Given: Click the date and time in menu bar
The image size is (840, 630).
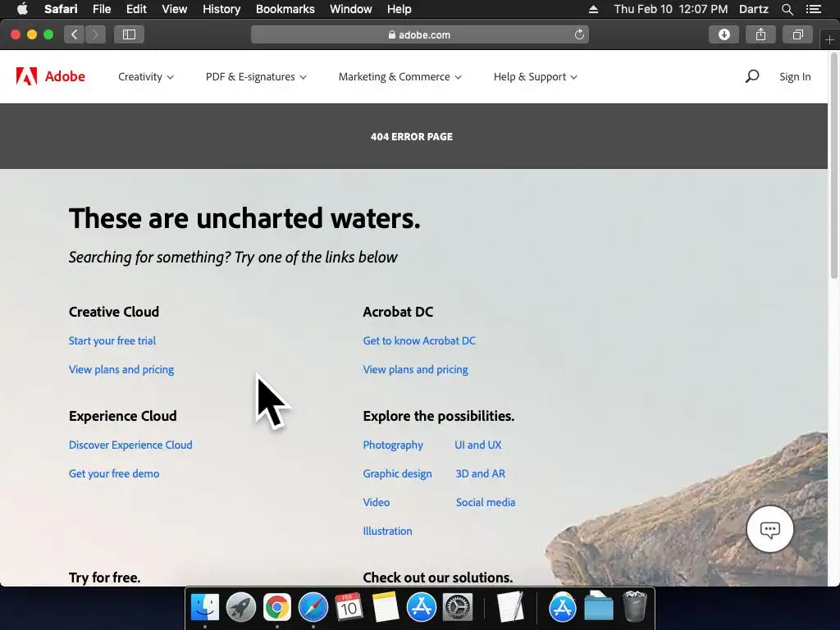Looking at the screenshot, I should 671,9.
